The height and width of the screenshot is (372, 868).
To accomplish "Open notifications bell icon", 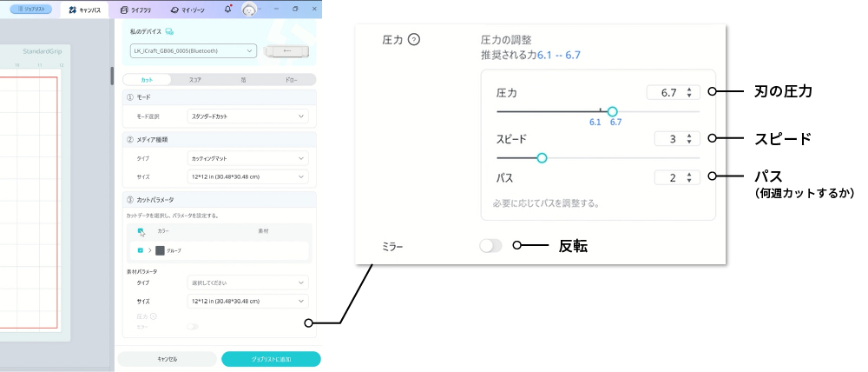I will pyautogui.click(x=228, y=9).
